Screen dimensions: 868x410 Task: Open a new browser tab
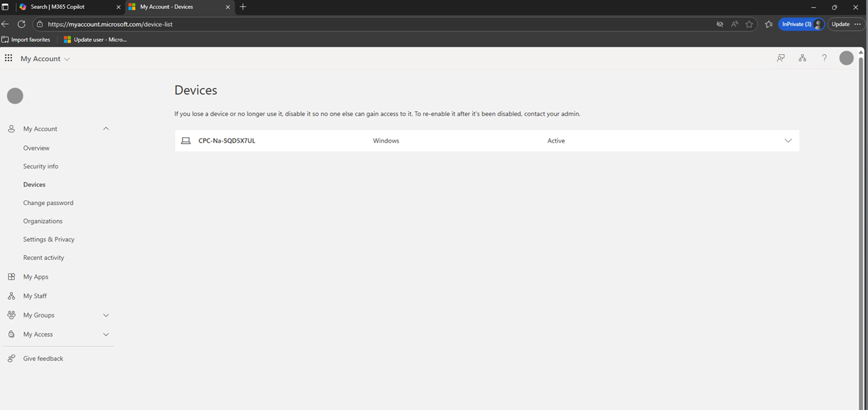[x=243, y=7]
